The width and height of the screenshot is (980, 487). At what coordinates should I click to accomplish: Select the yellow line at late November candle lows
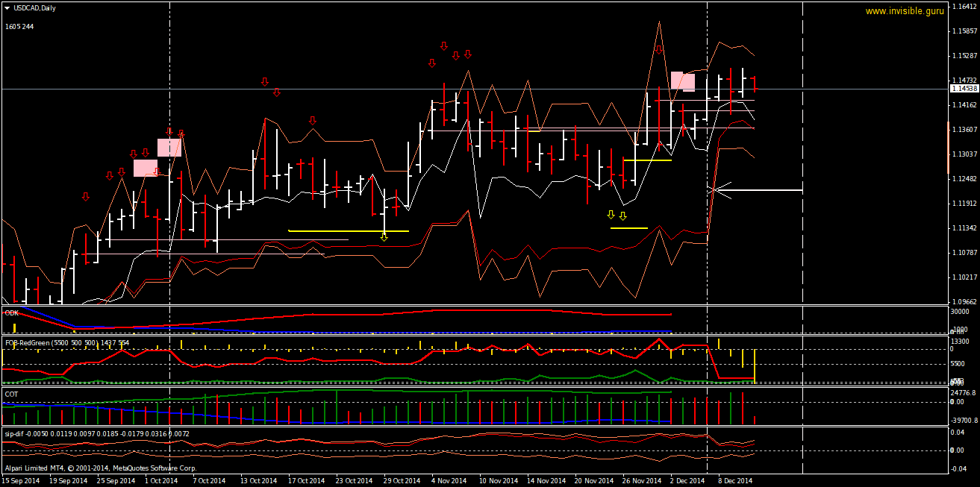[648, 160]
